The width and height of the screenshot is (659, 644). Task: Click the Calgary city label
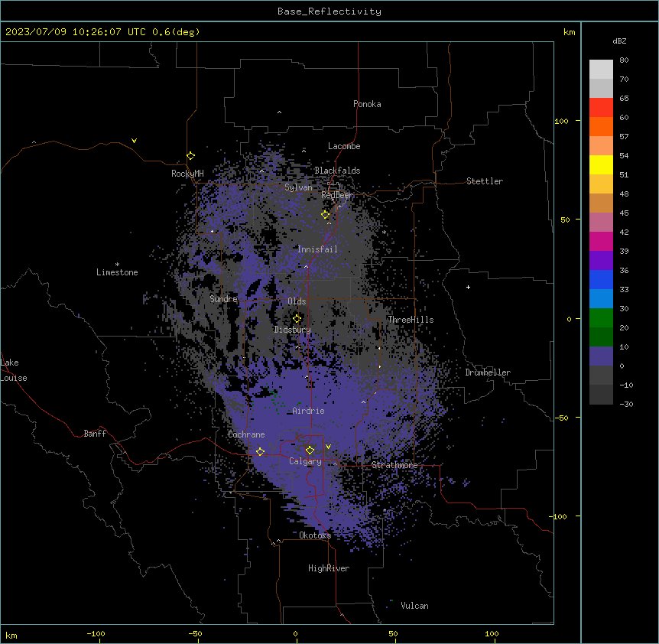305,461
